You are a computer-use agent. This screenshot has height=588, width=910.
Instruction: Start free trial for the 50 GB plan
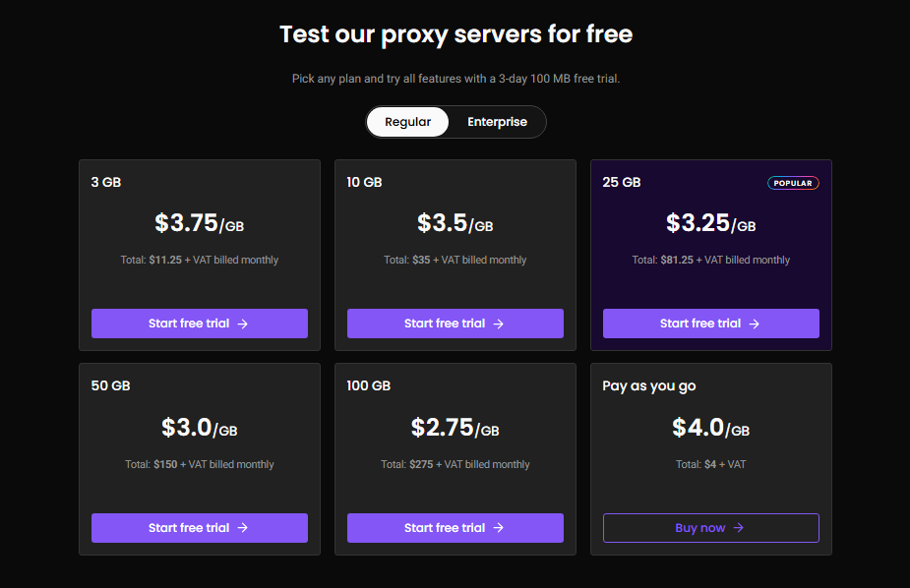(200, 528)
